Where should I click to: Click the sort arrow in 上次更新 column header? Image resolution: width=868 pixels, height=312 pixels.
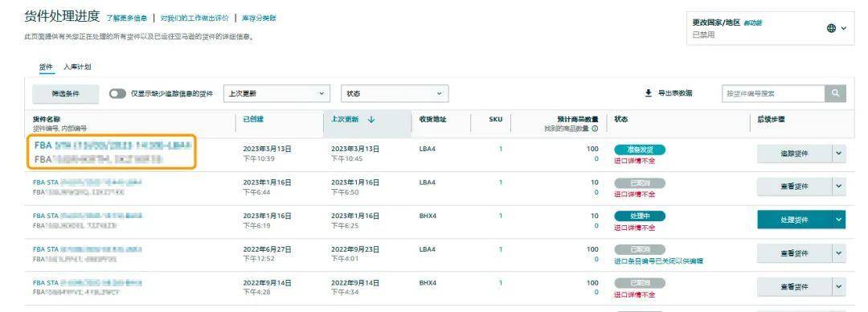(x=371, y=119)
